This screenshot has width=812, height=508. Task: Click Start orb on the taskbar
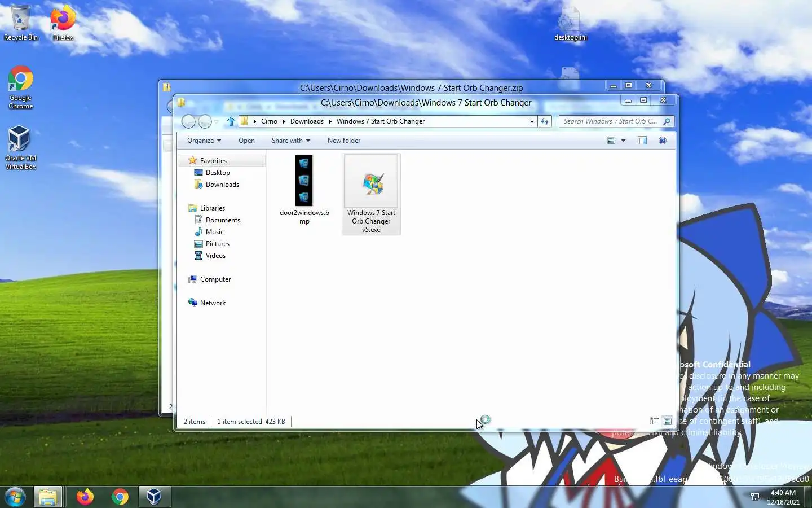[15, 497]
